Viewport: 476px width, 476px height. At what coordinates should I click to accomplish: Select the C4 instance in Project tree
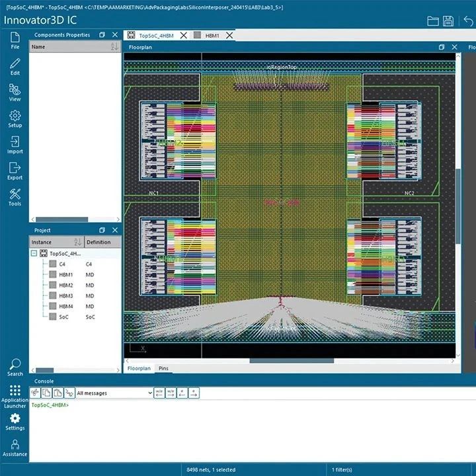pos(62,264)
